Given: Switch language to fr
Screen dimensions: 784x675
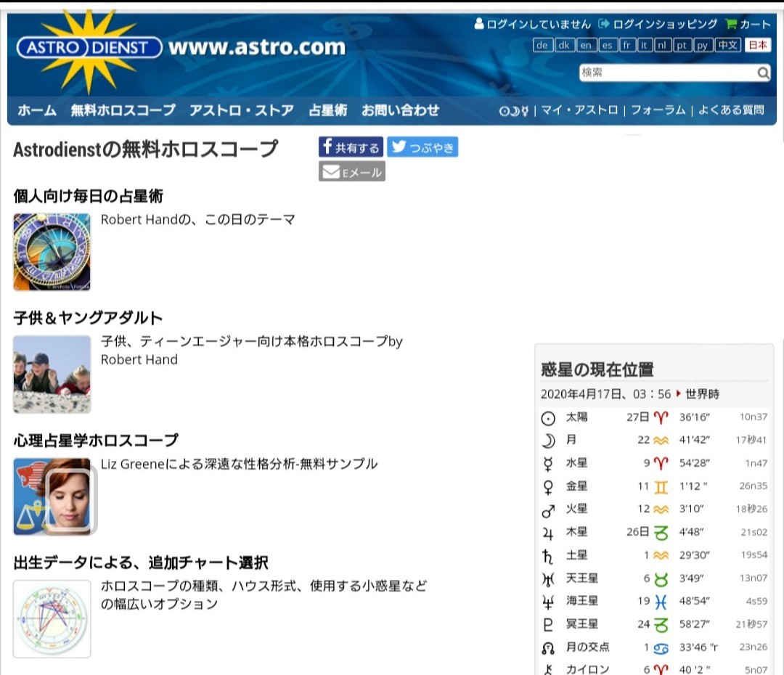Looking at the screenshot, I should (x=626, y=45).
